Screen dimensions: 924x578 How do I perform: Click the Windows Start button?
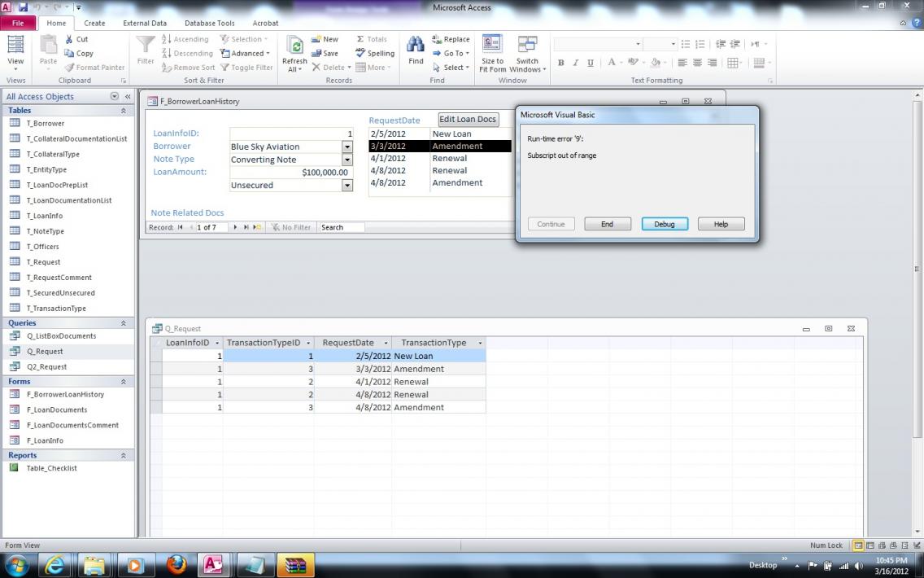(16, 565)
